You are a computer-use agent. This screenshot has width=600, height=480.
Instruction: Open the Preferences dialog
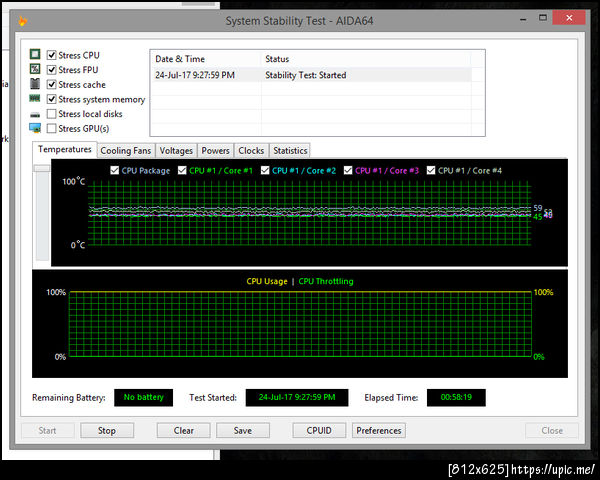[x=379, y=431]
